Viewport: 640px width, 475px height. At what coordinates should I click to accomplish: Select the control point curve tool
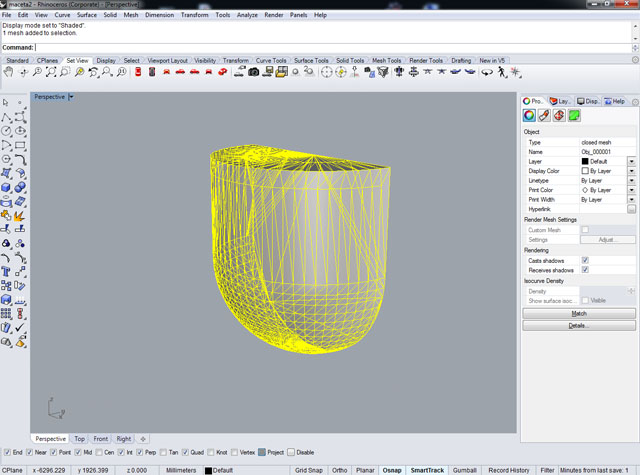click(20, 117)
